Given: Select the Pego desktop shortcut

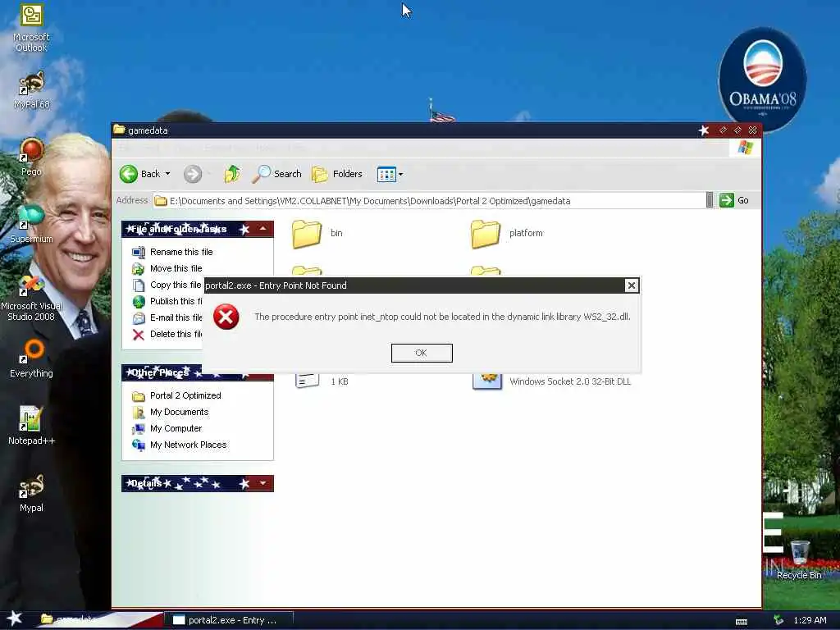Looking at the screenshot, I should [x=31, y=157].
